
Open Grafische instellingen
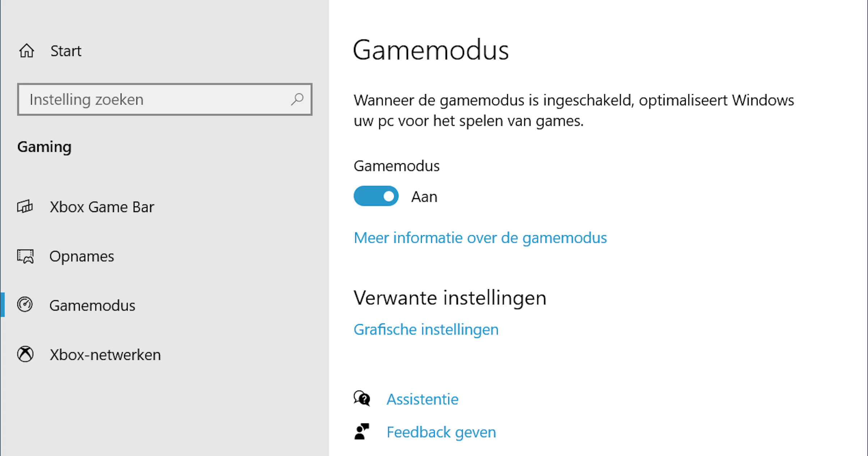426,329
